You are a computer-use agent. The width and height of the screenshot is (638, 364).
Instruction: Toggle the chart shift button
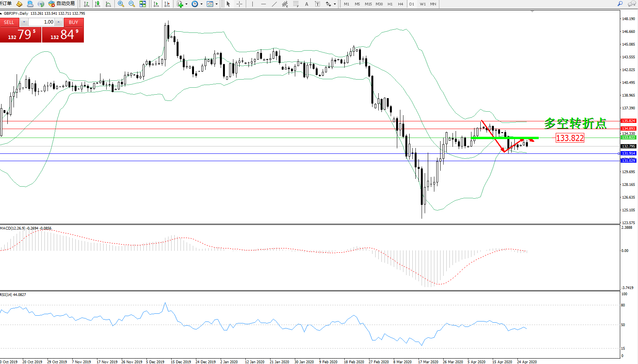167,4
